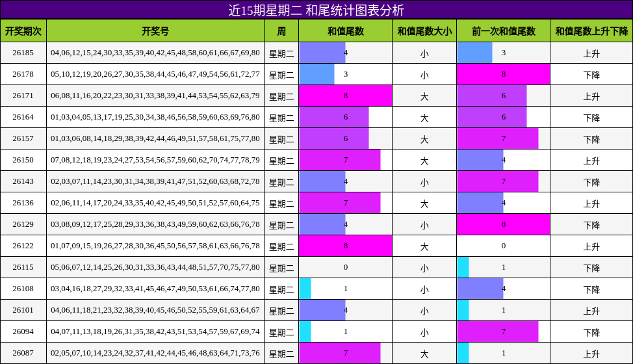Select issue number 26122

(23, 246)
